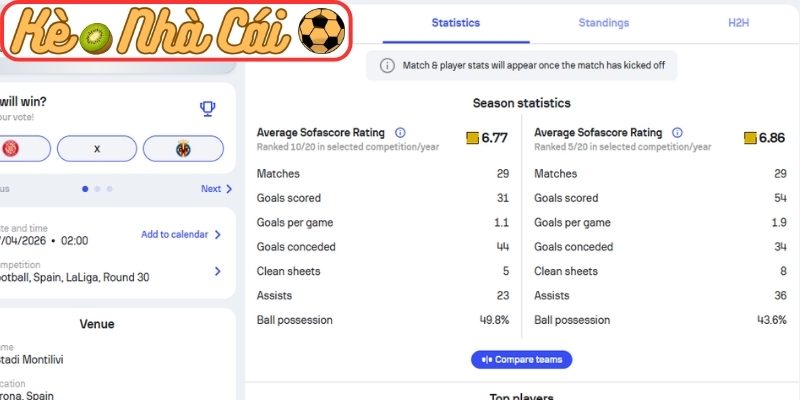
Task: Vote for a draw with X button
Action: [x=97, y=149]
